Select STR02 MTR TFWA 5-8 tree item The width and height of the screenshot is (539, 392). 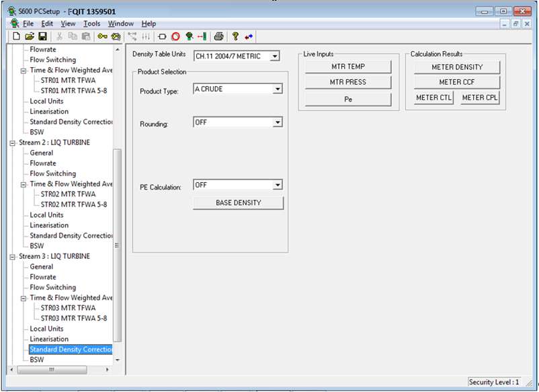[x=74, y=204]
